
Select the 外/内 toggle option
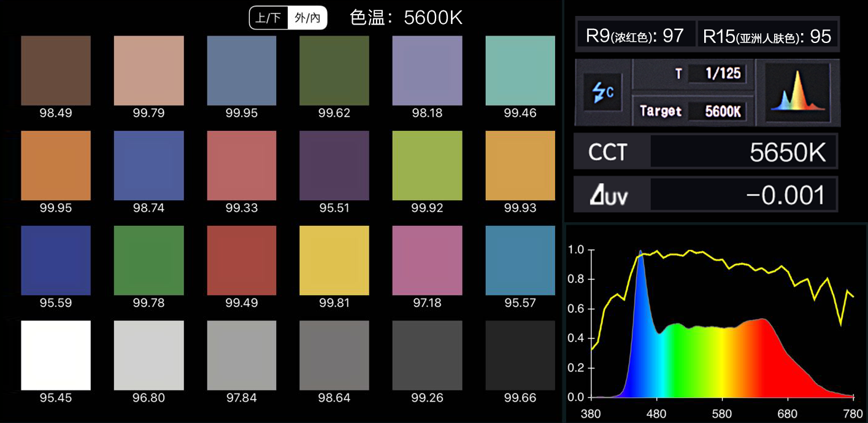click(307, 18)
